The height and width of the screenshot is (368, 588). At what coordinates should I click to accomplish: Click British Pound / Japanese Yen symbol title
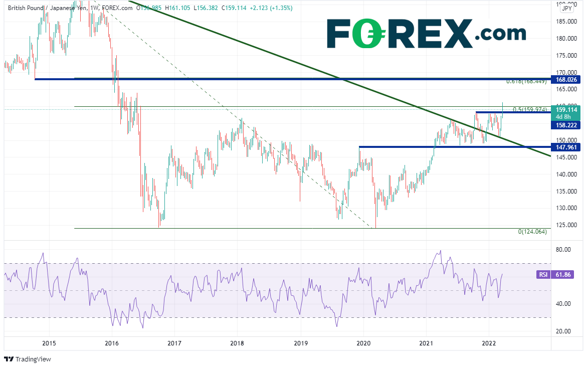tap(46, 9)
